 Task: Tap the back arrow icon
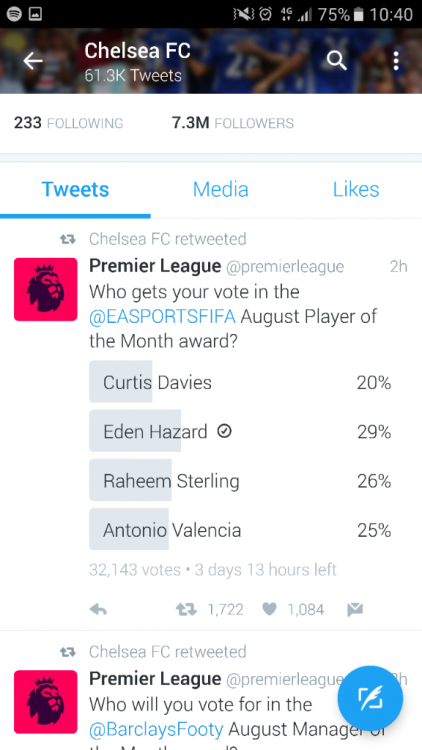click(x=33, y=61)
